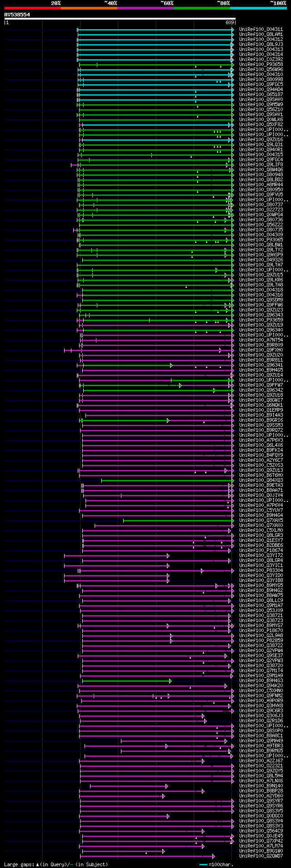Select label UniRef100_O04310
The width and height of the screenshot is (291, 868).
[261, 75]
